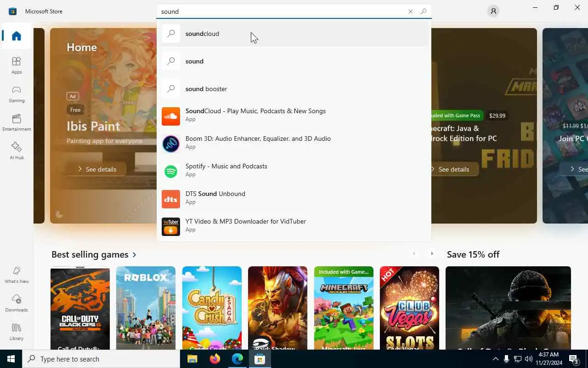Viewport: 588px width, 368px height.
Task: Open Call of Duty Black Ops 6 tile
Action: [x=80, y=308]
